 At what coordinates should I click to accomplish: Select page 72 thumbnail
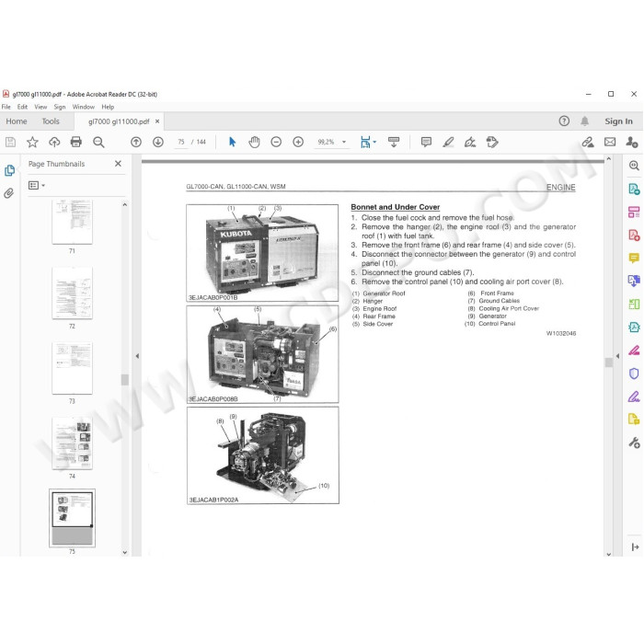(73, 293)
